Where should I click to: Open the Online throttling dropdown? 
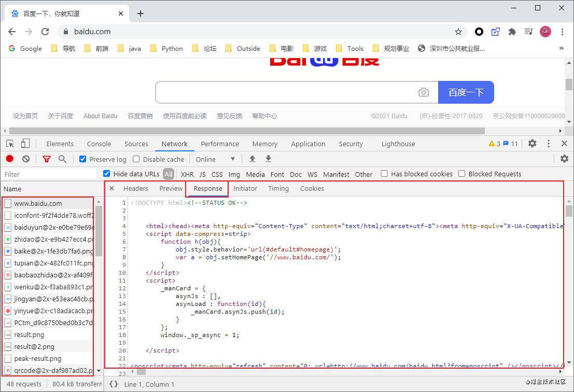tap(215, 159)
